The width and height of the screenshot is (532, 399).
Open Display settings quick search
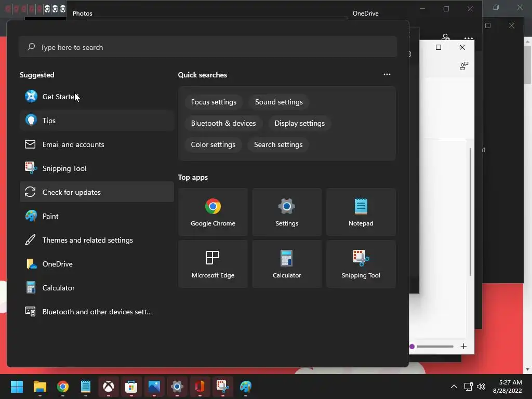tap(300, 123)
